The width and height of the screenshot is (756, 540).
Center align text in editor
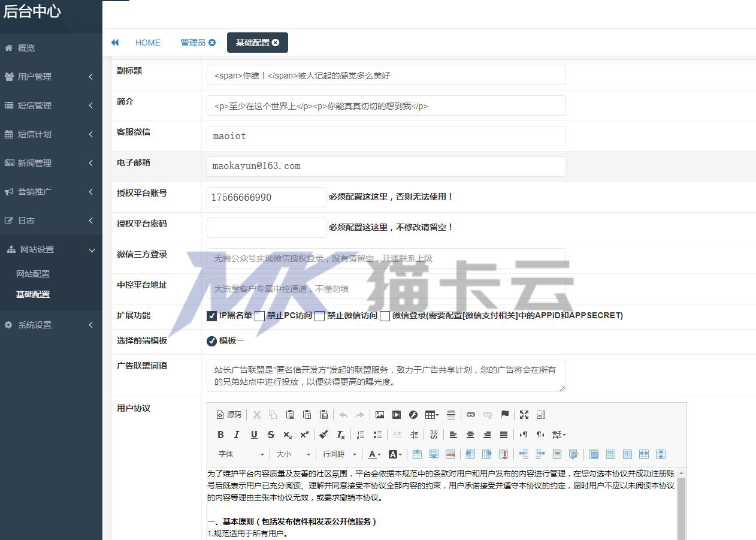point(470,435)
